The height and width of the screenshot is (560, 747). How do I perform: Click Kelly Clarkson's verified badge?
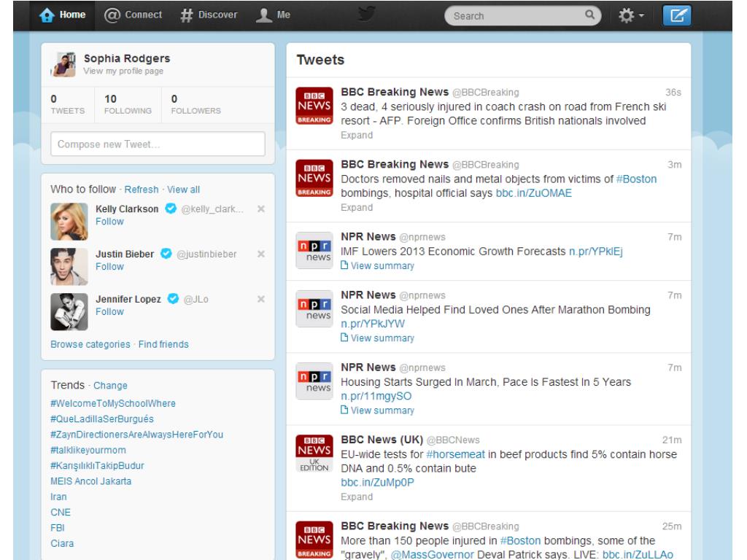coord(171,208)
